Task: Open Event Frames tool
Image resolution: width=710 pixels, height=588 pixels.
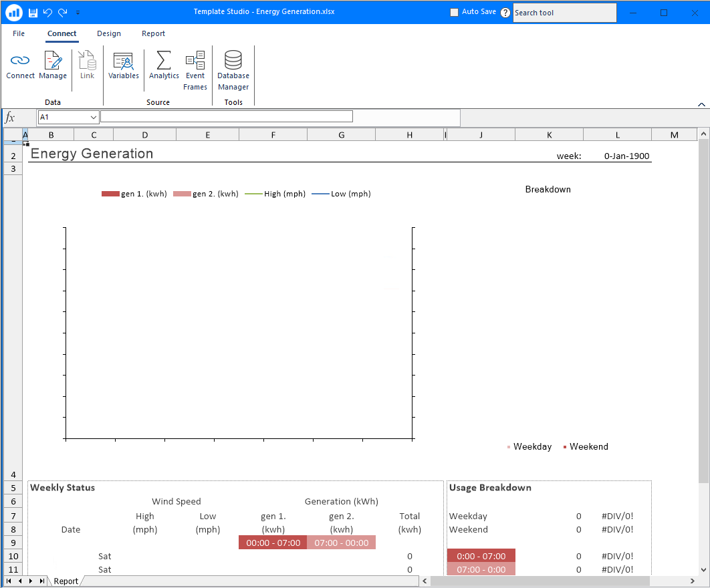Action: (195, 71)
